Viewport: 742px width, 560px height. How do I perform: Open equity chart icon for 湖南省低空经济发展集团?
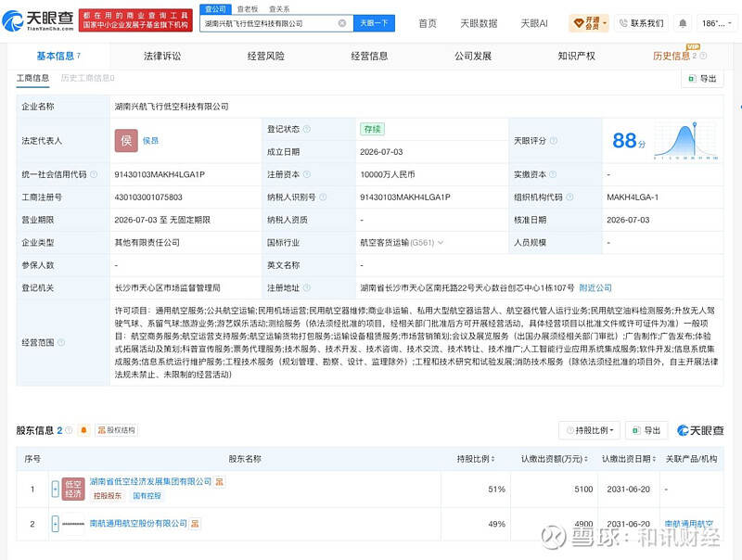219,481
